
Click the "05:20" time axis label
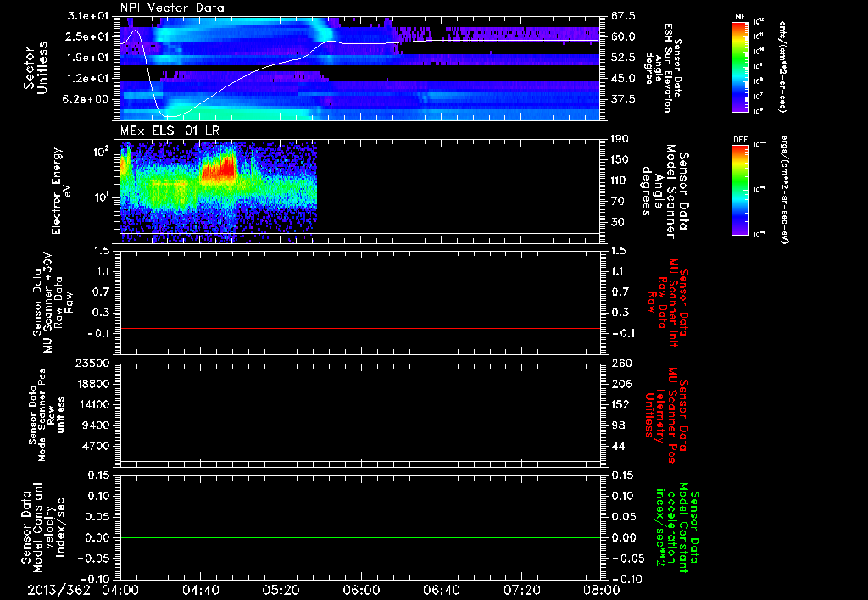coord(281,590)
